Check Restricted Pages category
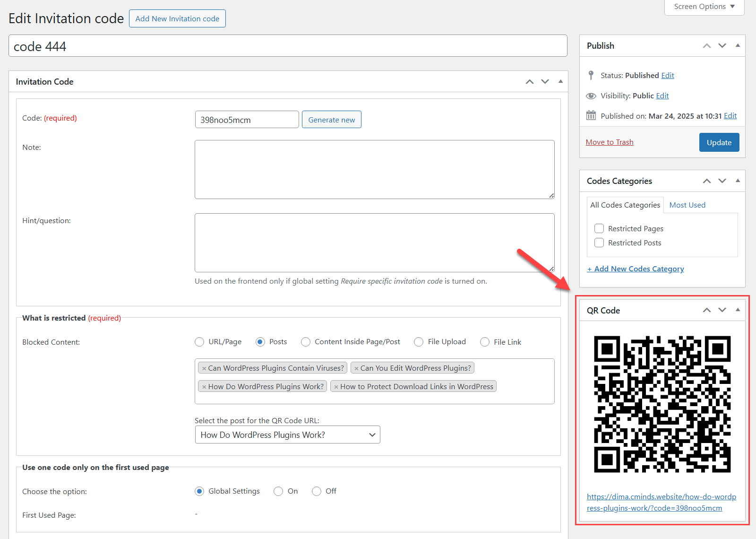This screenshot has height=539, width=756. [x=599, y=228]
